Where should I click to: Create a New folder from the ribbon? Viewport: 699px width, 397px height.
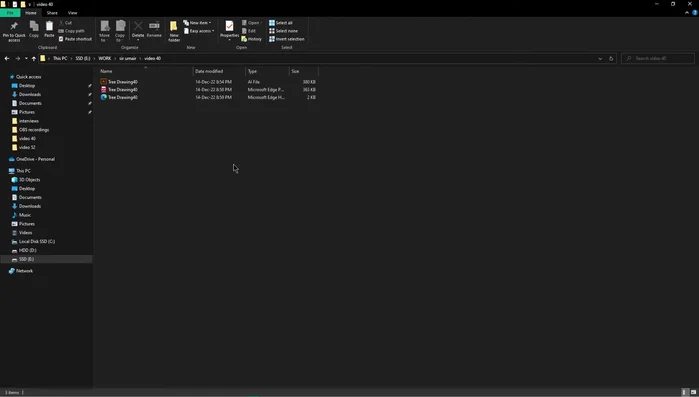(174, 31)
